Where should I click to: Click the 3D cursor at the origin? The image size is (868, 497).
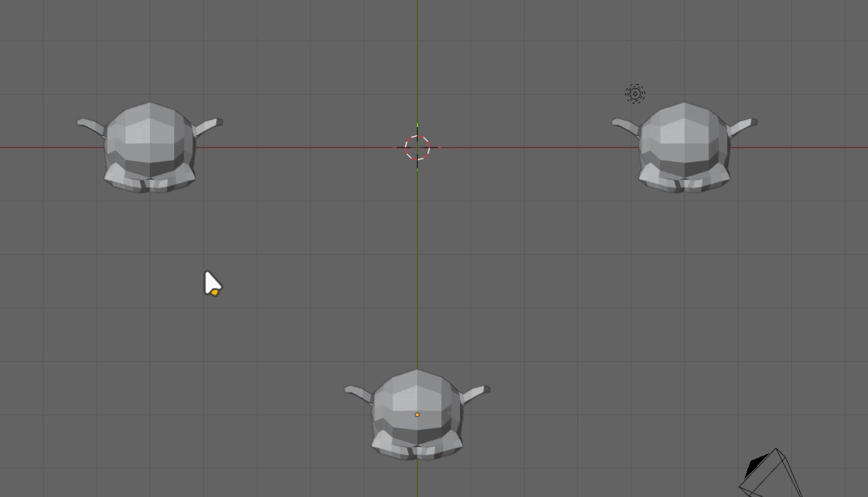417,148
